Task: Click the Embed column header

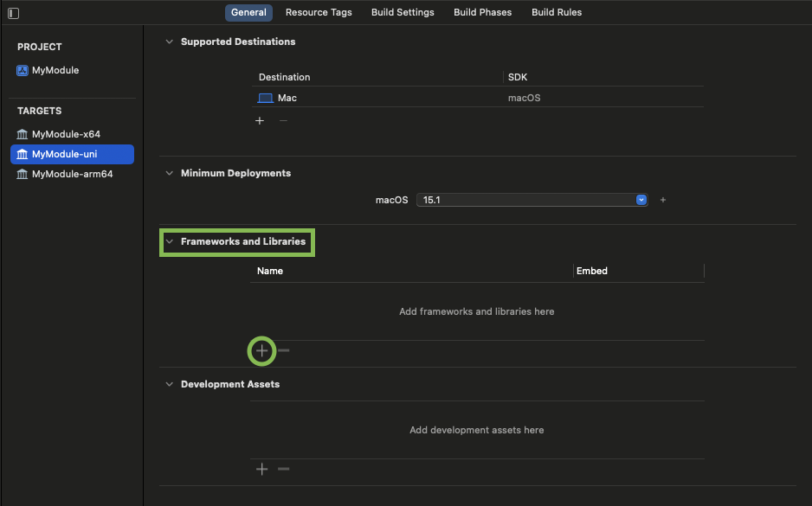Action: tap(592, 271)
